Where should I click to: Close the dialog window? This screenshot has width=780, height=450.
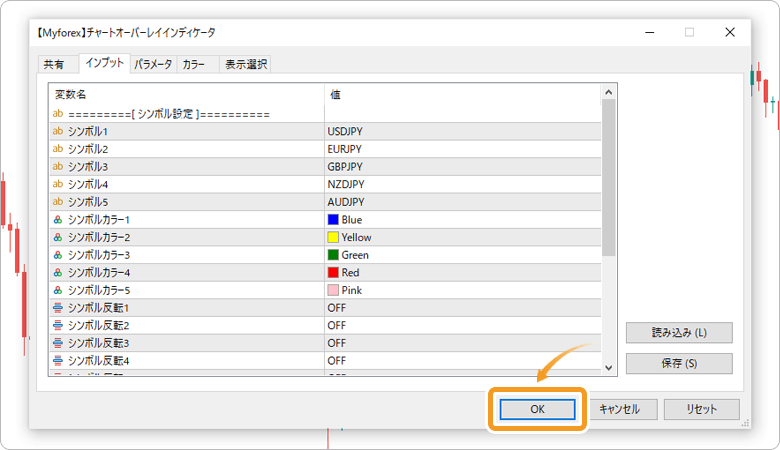pos(730,32)
